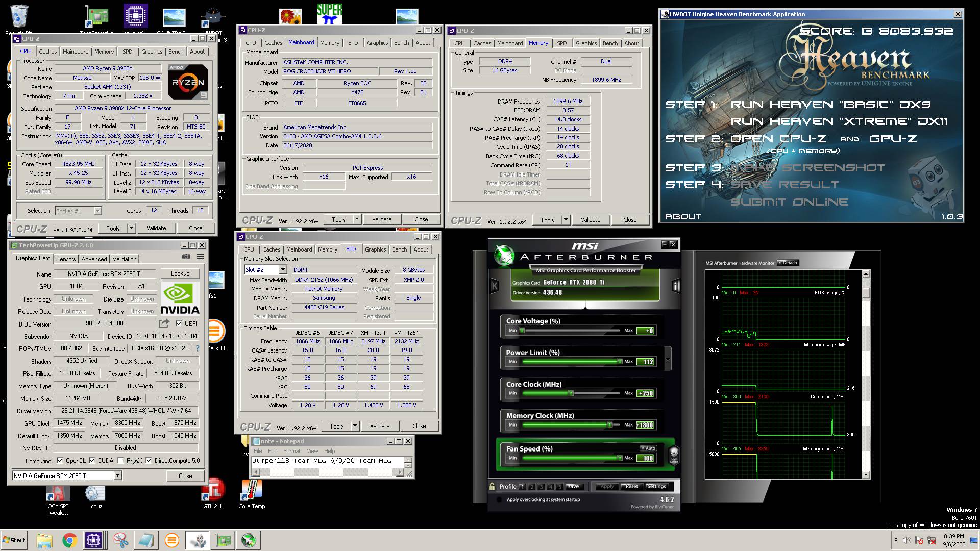This screenshot has height=551, width=980.
Task: Expand the Tools arrow in the CPU-tab CPU-Z window
Action: [x=131, y=228]
